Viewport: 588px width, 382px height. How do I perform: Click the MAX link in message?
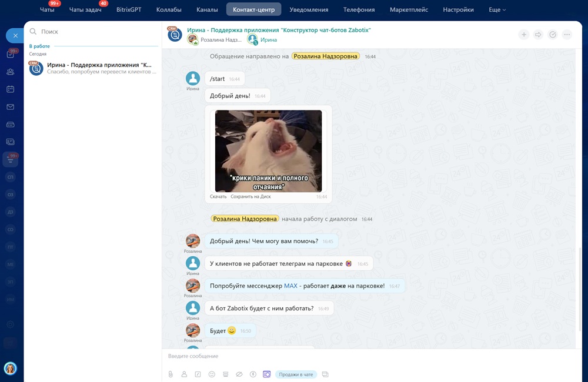coord(290,286)
